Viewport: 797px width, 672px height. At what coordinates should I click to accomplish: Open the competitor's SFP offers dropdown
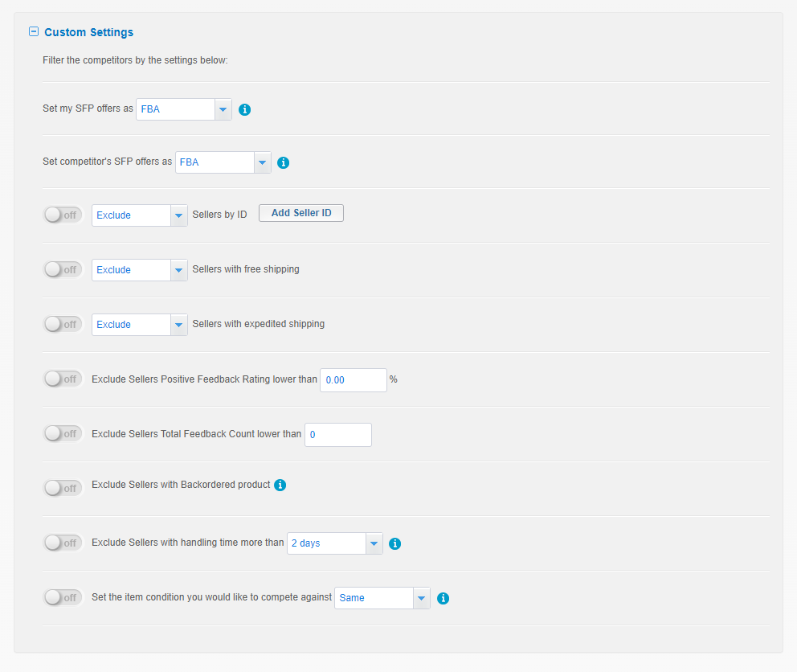click(x=223, y=162)
